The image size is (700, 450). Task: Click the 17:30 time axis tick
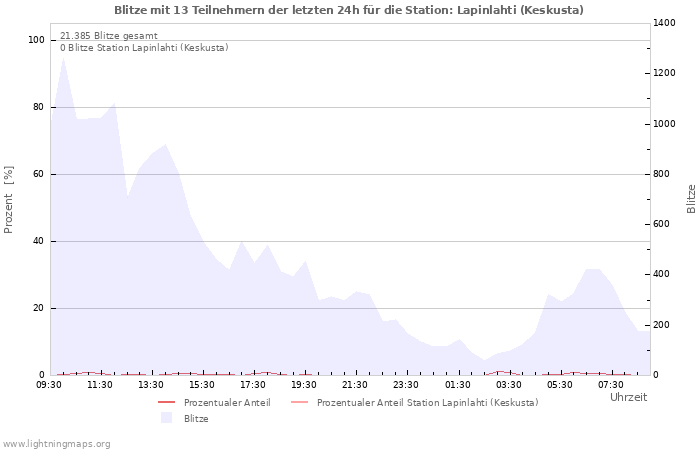(x=253, y=384)
